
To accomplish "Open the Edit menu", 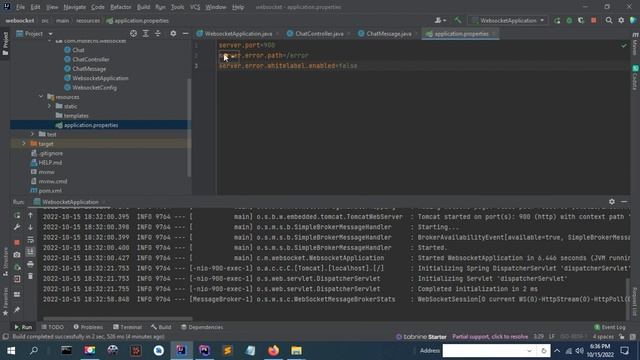I will 36,7.
